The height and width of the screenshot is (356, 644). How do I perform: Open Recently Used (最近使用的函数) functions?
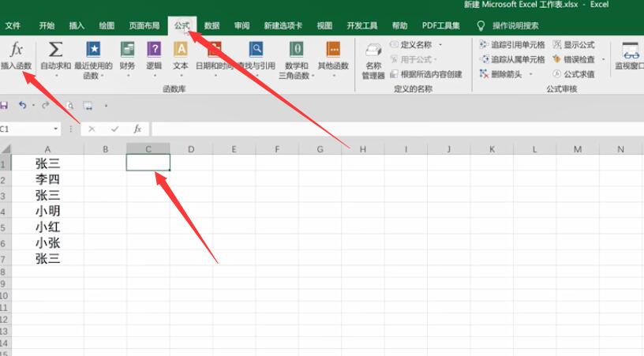tap(93, 59)
